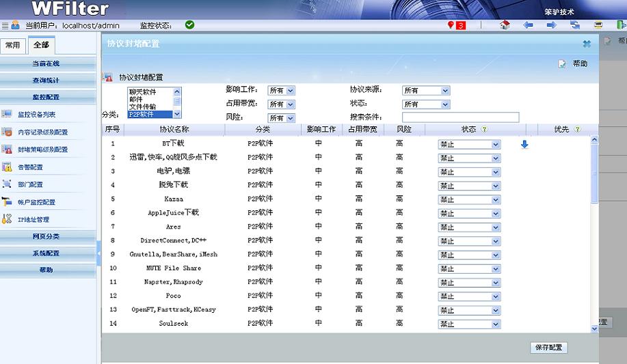Open the 占用带宽 filter dropdown

click(x=281, y=104)
